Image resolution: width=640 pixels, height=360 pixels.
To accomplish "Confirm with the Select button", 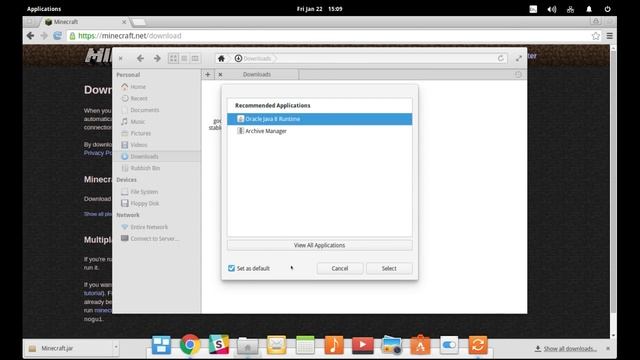I will pyautogui.click(x=389, y=268).
